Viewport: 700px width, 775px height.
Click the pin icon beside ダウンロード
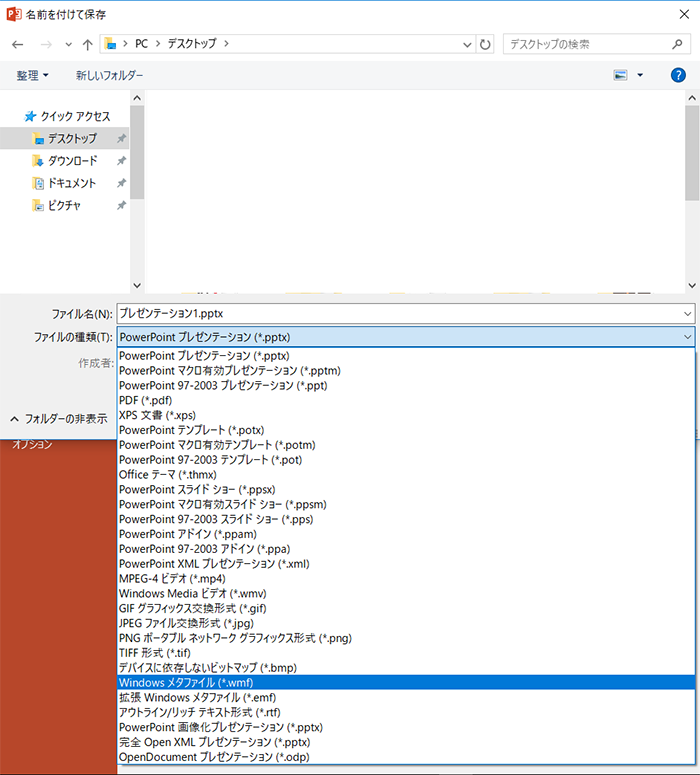coord(121,161)
